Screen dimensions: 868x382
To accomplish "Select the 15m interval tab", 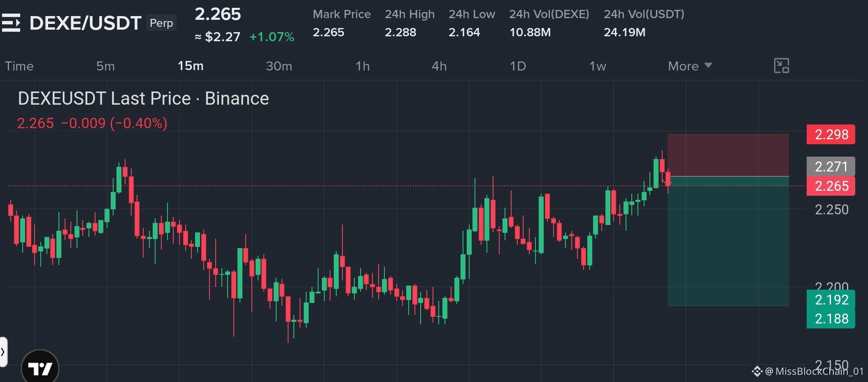I will coord(191,66).
